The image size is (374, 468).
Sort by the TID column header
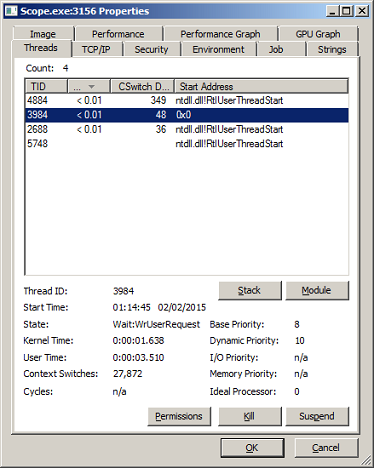coord(46,86)
